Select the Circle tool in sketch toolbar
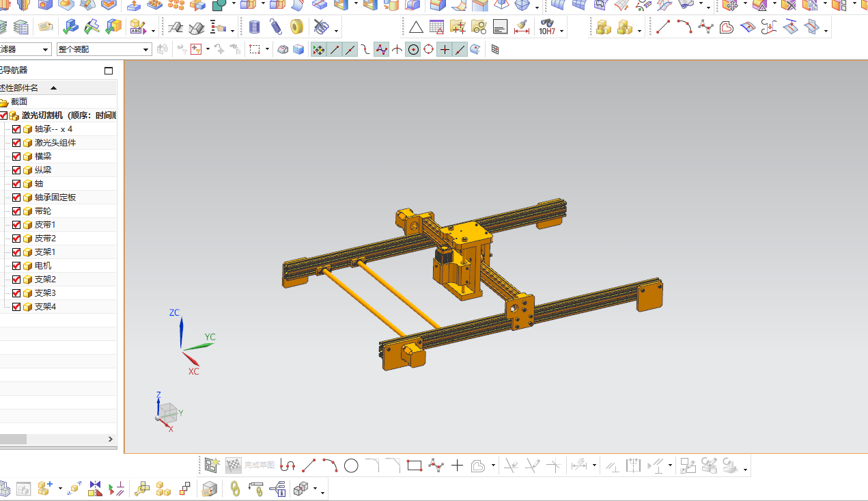This screenshot has height=501, width=868. pyautogui.click(x=351, y=466)
